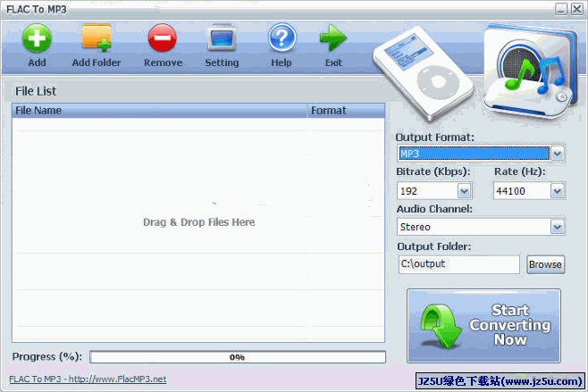The width and height of the screenshot is (588, 392).
Task: Expand the Audio Channel Stereo dropdown
Action: [558, 227]
